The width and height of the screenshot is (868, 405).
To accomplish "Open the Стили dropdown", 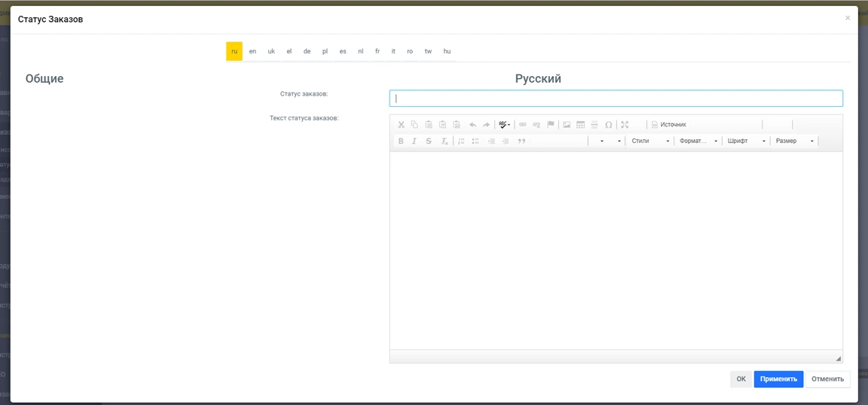I will pos(649,141).
